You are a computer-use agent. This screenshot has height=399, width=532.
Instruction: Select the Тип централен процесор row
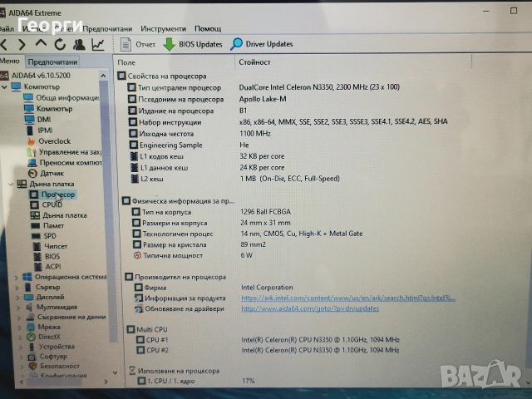point(264,87)
